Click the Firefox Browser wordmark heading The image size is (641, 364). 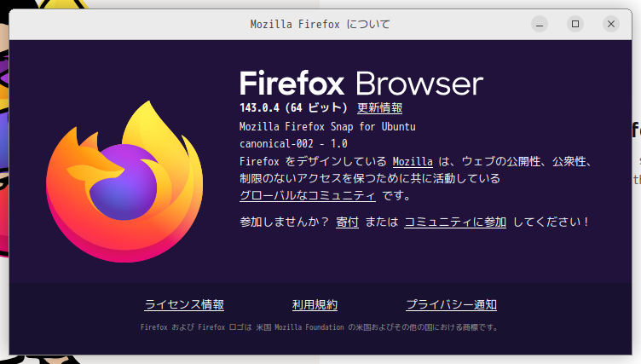(361, 84)
